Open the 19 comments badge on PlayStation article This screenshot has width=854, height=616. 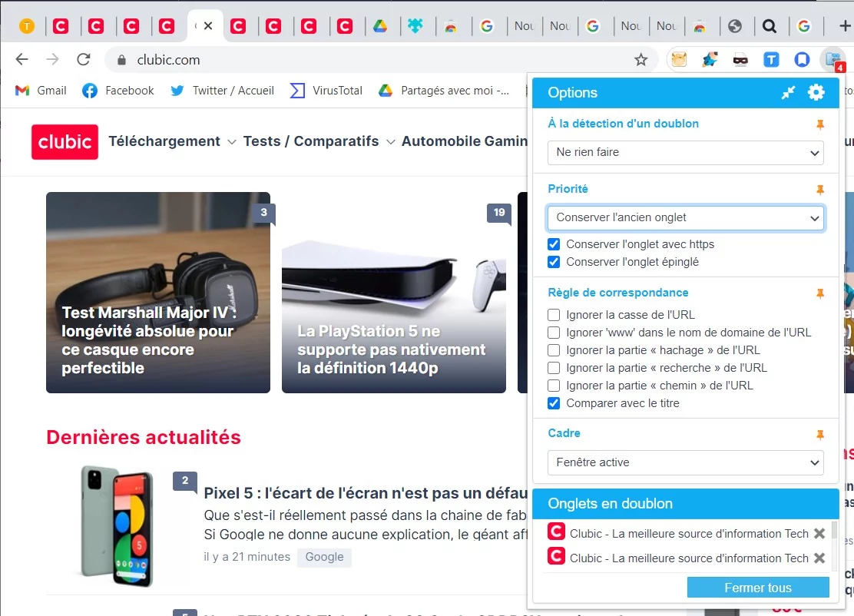[499, 213]
